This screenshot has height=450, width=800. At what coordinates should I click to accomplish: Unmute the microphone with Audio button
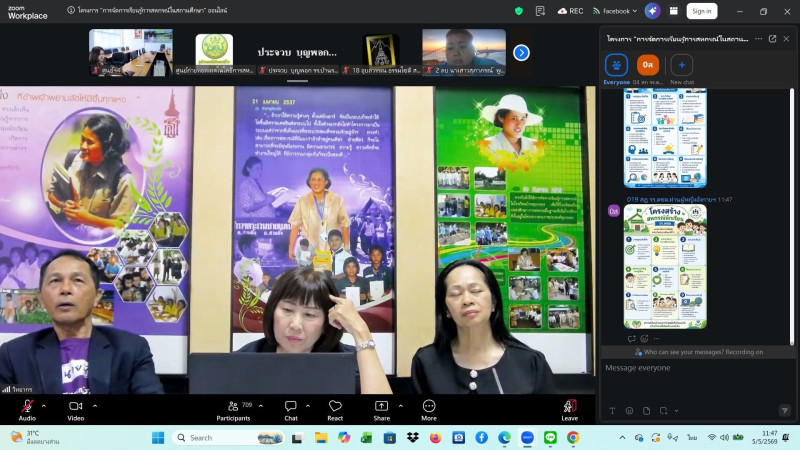[27, 410]
